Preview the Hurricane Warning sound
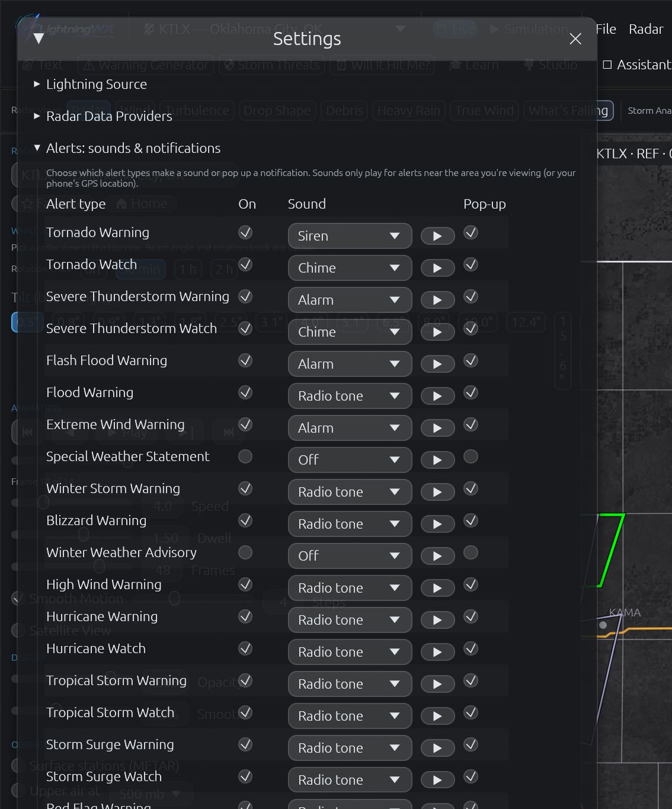This screenshot has height=809, width=672. coord(437,620)
